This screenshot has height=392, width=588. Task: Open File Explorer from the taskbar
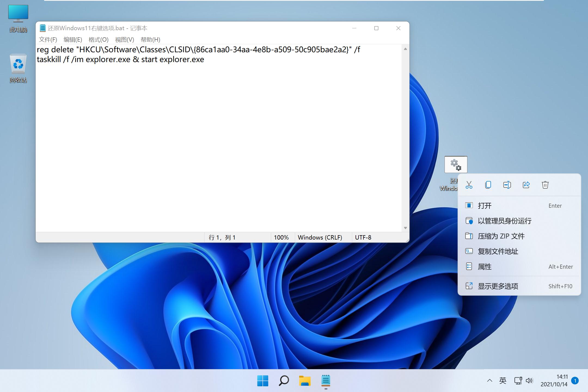pyautogui.click(x=305, y=381)
